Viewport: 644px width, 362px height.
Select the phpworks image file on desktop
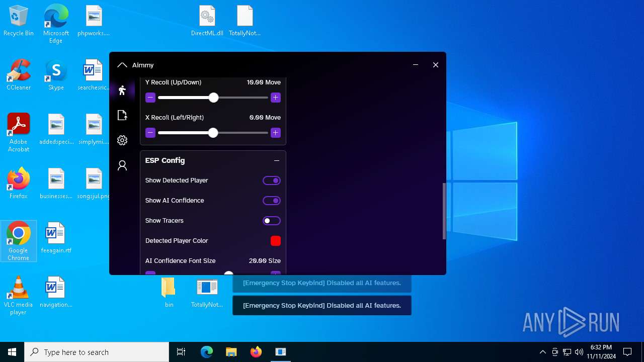click(94, 21)
